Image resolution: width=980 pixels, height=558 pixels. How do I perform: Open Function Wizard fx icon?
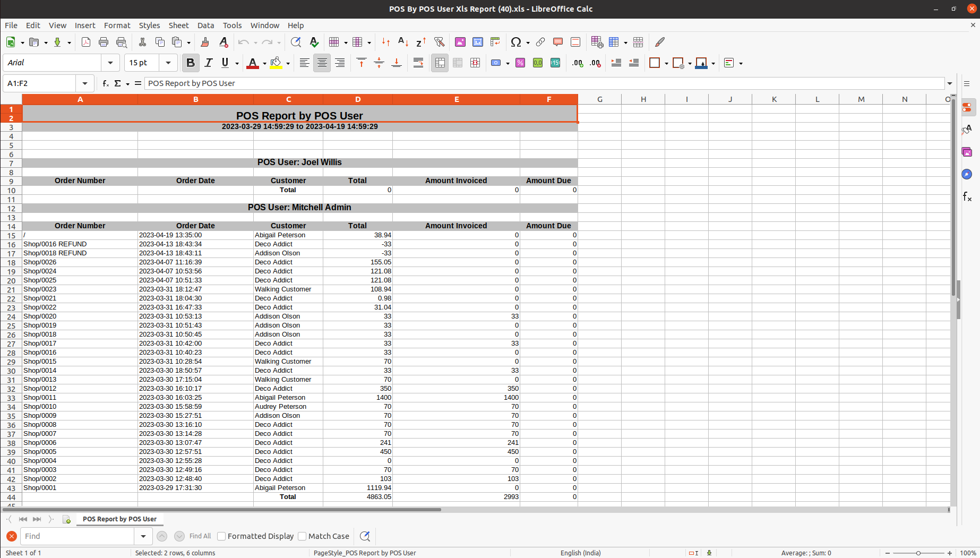pos(106,83)
